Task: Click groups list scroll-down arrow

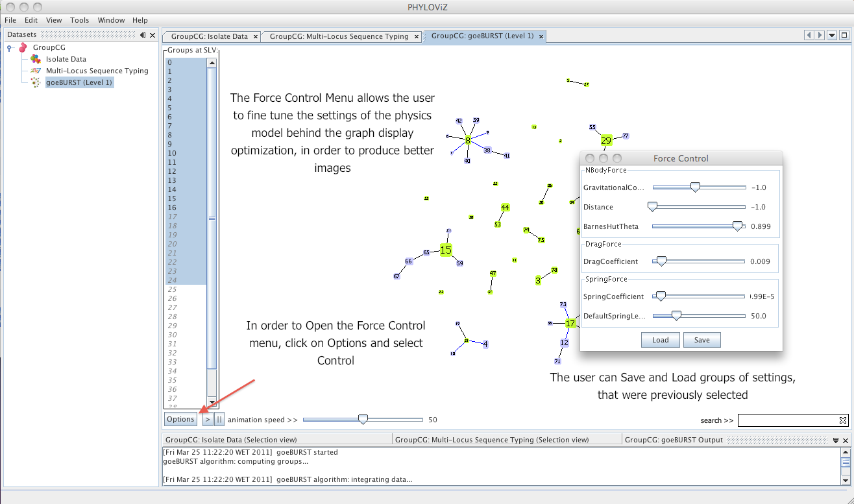Action: pyautogui.click(x=212, y=402)
